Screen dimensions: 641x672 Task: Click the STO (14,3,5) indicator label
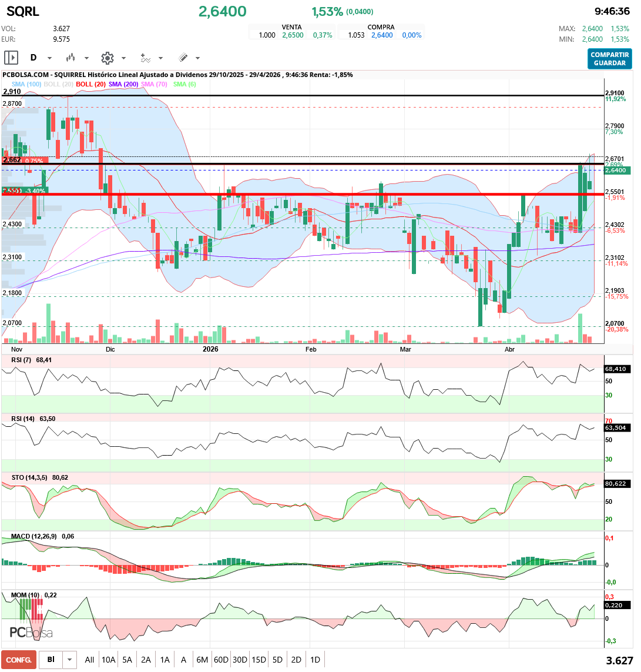pos(29,477)
